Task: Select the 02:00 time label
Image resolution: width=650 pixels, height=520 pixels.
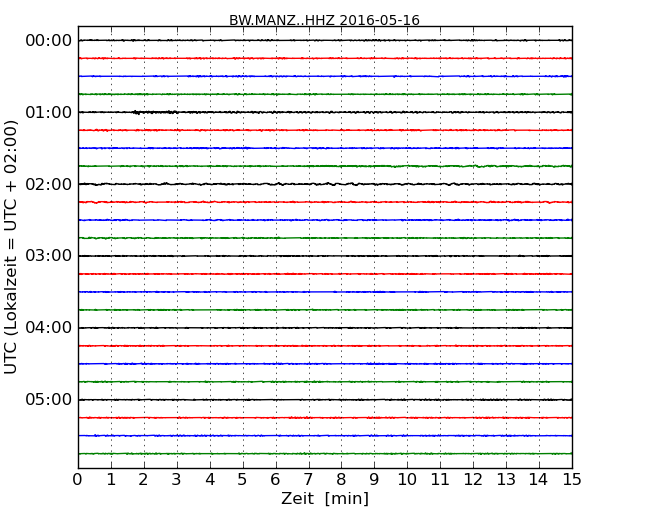Action: (x=49, y=184)
